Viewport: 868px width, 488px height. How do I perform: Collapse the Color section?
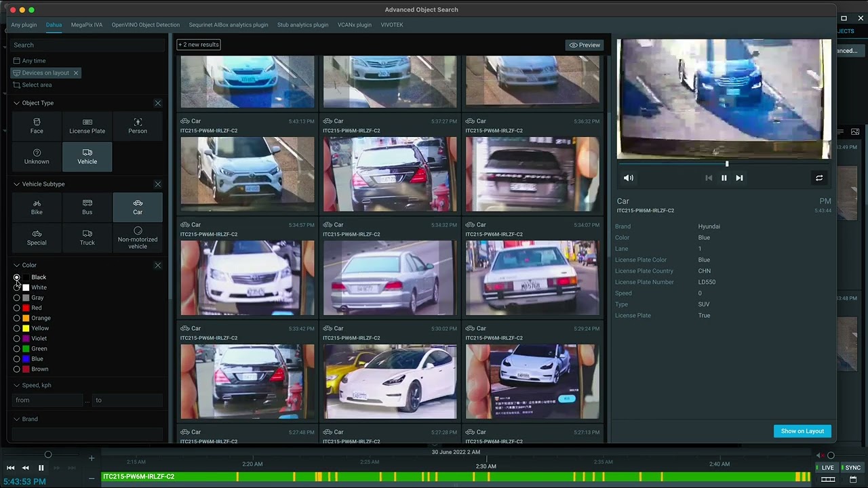click(16, 265)
